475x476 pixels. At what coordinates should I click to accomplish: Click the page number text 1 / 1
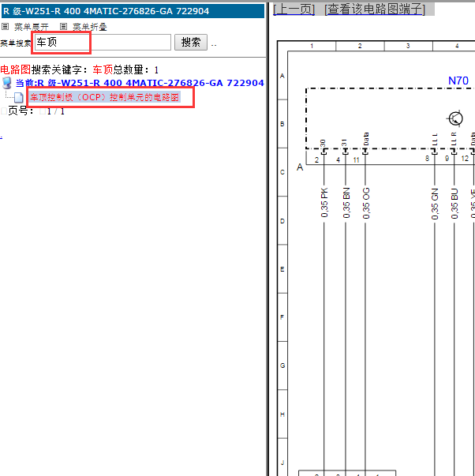coord(56,111)
